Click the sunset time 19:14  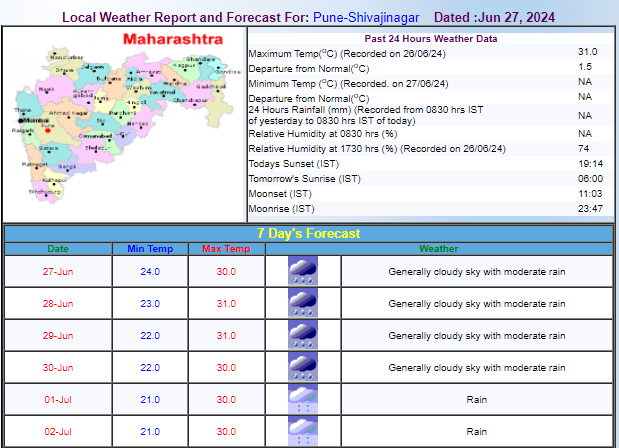click(590, 164)
